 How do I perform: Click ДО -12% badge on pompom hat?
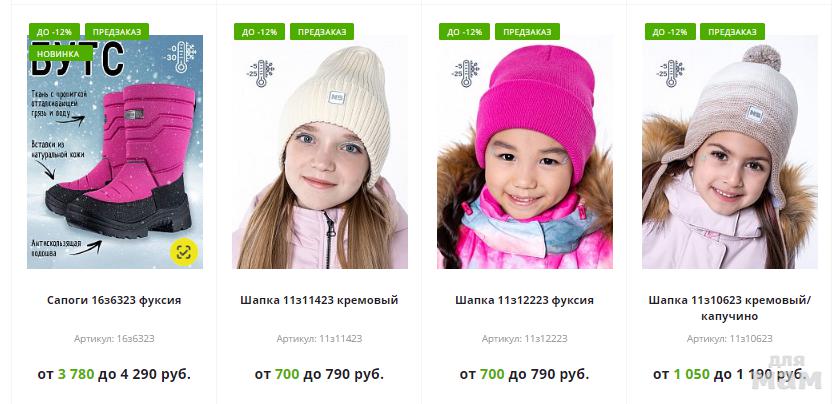670,31
